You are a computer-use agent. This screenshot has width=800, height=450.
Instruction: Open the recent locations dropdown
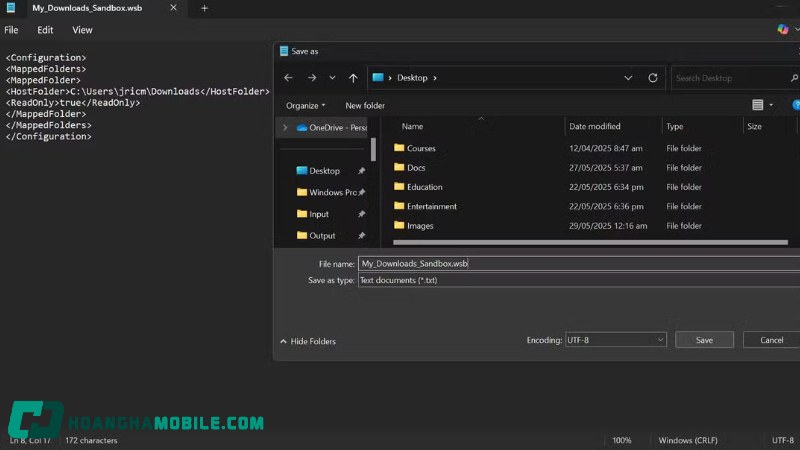coord(332,78)
